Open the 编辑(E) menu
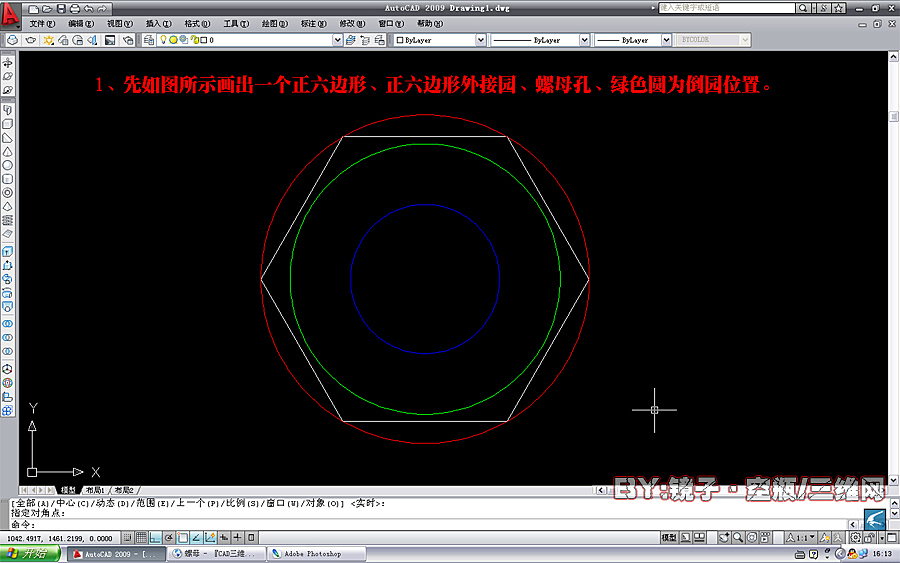Viewport: 900px width, 563px height. [81, 24]
